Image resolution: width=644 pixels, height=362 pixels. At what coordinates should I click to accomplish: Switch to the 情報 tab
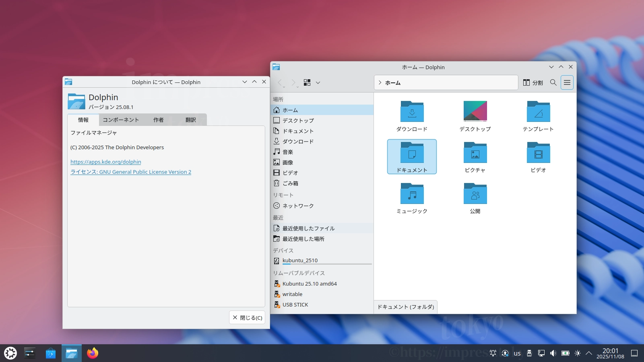pyautogui.click(x=83, y=120)
